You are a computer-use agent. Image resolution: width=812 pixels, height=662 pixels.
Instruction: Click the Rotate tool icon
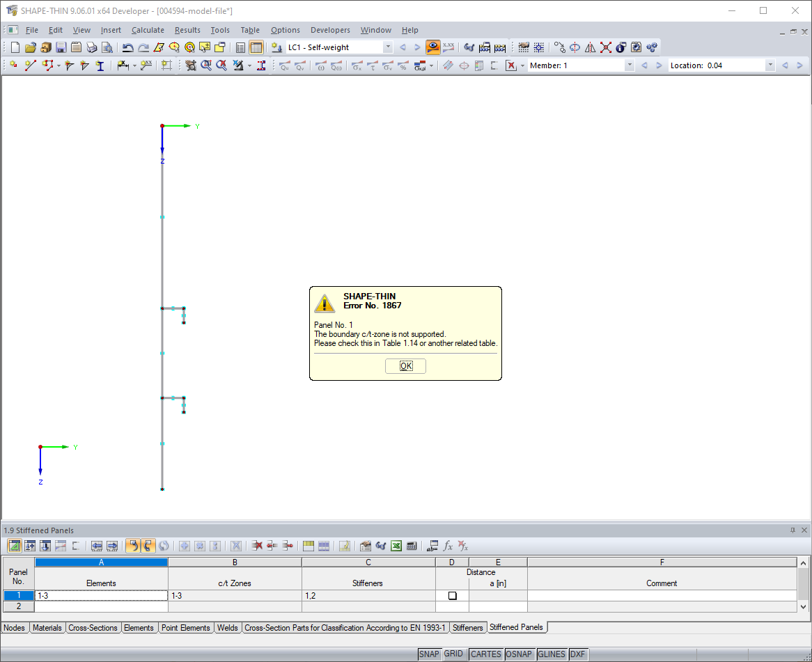point(575,47)
